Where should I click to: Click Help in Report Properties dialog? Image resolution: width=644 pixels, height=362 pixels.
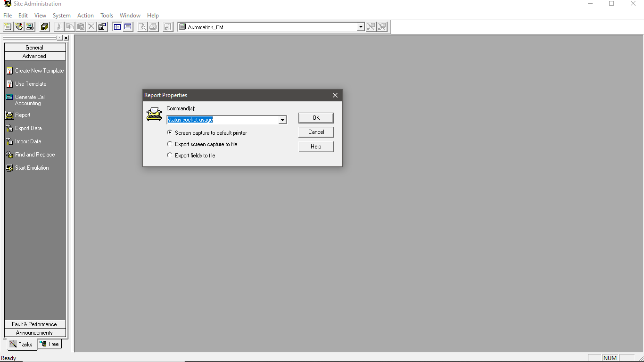pyautogui.click(x=316, y=147)
